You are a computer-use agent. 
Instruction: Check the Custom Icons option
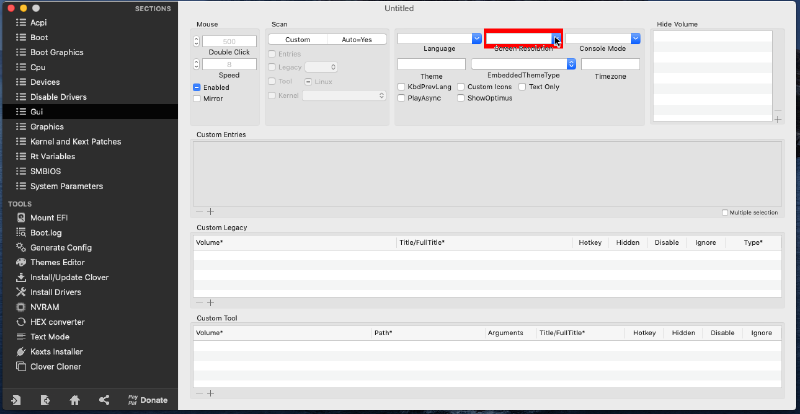(461, 87)
